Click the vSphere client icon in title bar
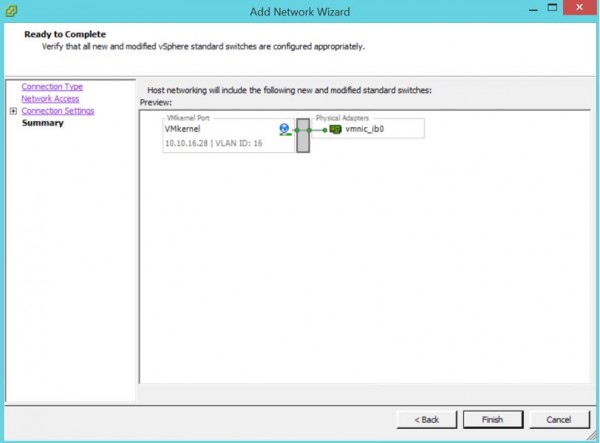This screenshot has height=443, width=600. (x=11, y=11)
